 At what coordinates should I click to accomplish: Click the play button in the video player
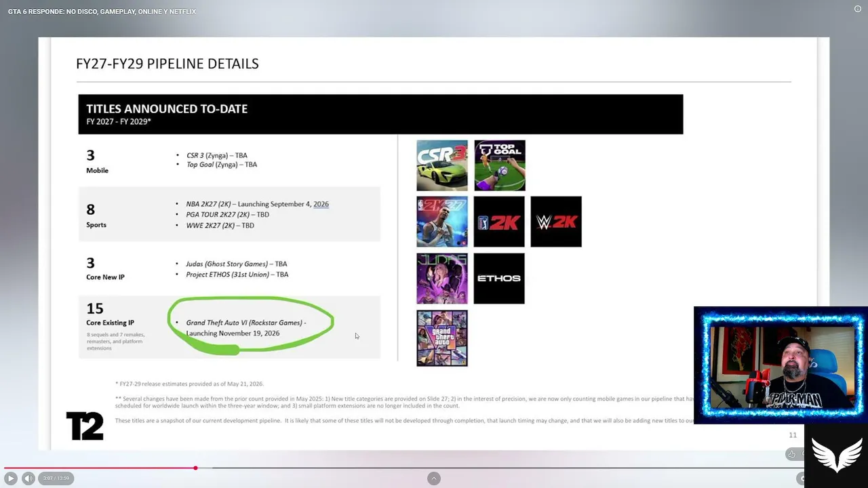click(11, 479)
